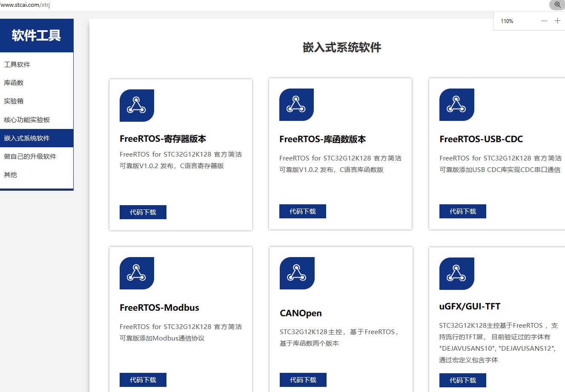Select 实验箱 sidebar item
Image resolution: width=565 pixels, height=392 pixels.
coord(37,101)
